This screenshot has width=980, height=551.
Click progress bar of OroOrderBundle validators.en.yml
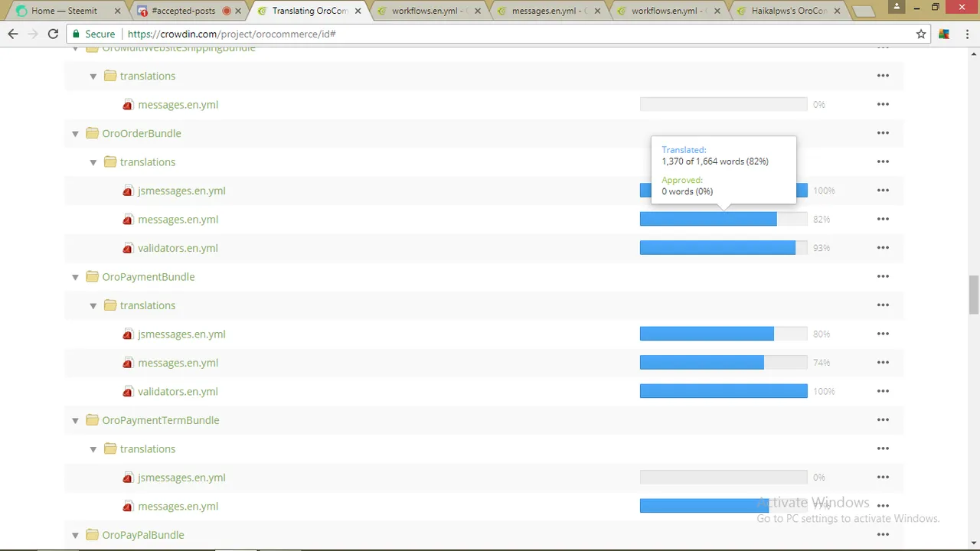(x=724, y=248)
